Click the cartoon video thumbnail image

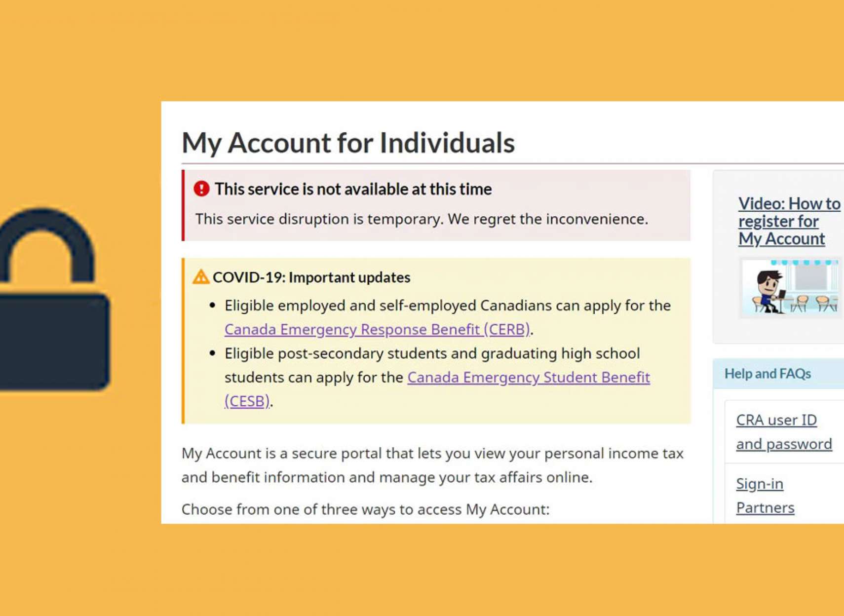[x=790, y=288]
